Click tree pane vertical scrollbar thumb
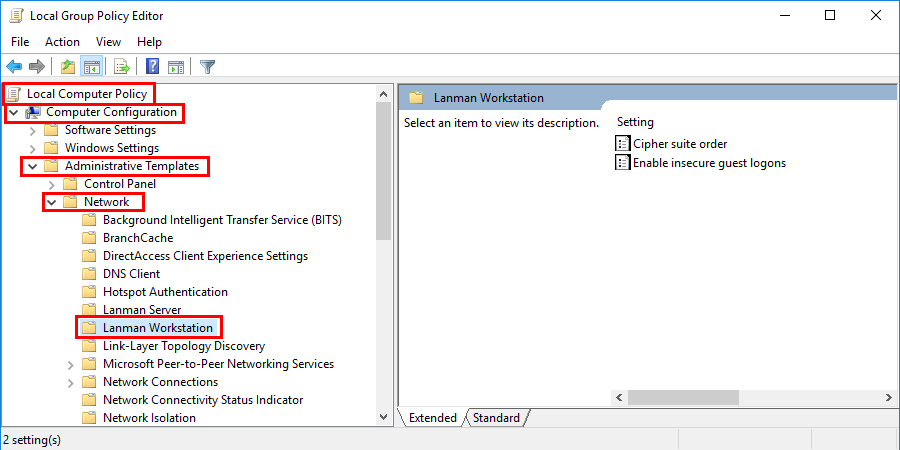This screenshot has width=900, height=450. point(383,170)
